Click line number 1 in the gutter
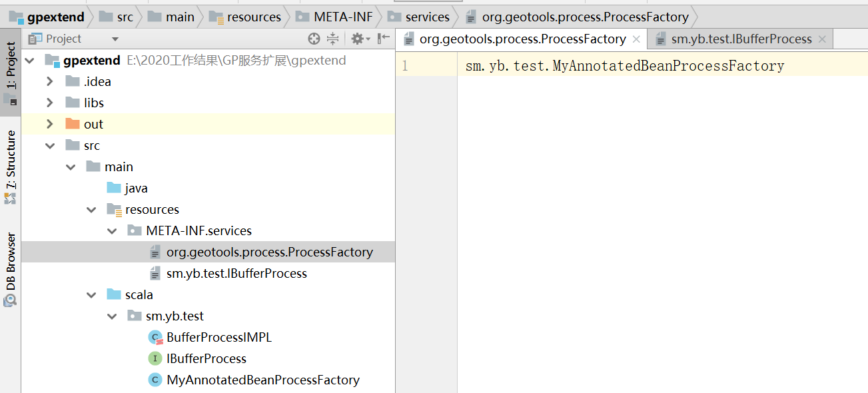The height and width of the screenshot is (393, 868). 405,66
